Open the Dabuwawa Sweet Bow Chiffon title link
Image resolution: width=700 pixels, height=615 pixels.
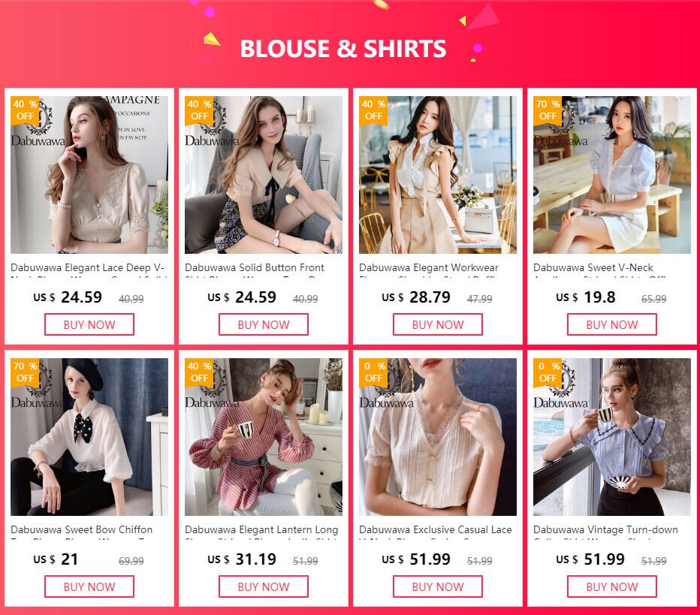point(82,529)
